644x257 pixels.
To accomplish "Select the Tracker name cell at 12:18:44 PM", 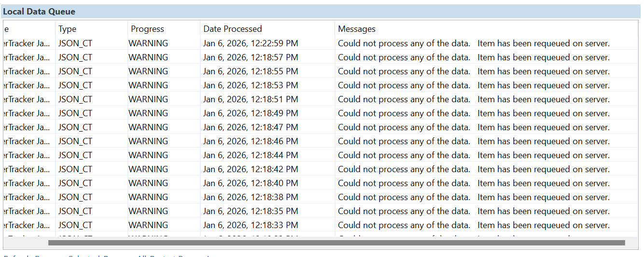I will [x=27, y=155].
